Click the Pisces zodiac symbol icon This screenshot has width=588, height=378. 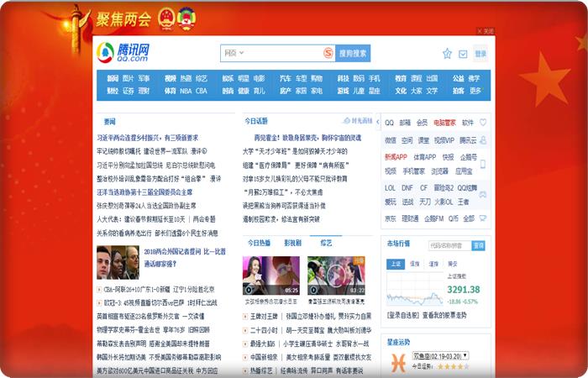[398, 362]
